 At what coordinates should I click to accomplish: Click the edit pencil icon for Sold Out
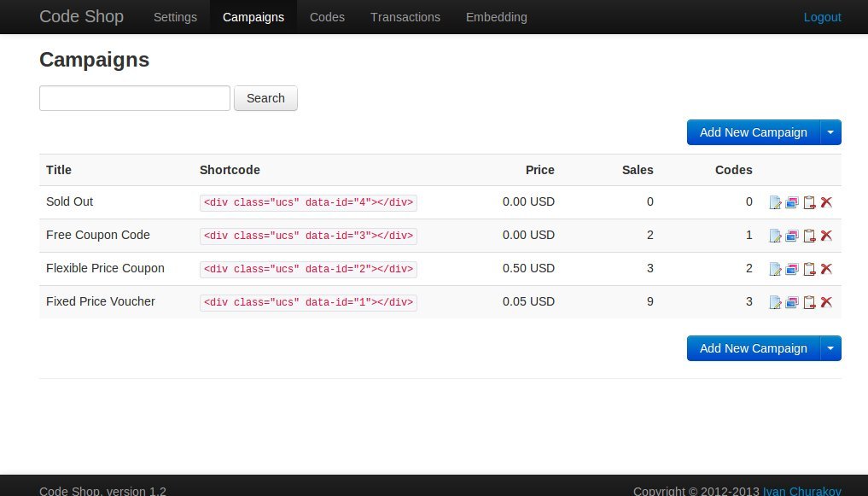click(775, 202)
